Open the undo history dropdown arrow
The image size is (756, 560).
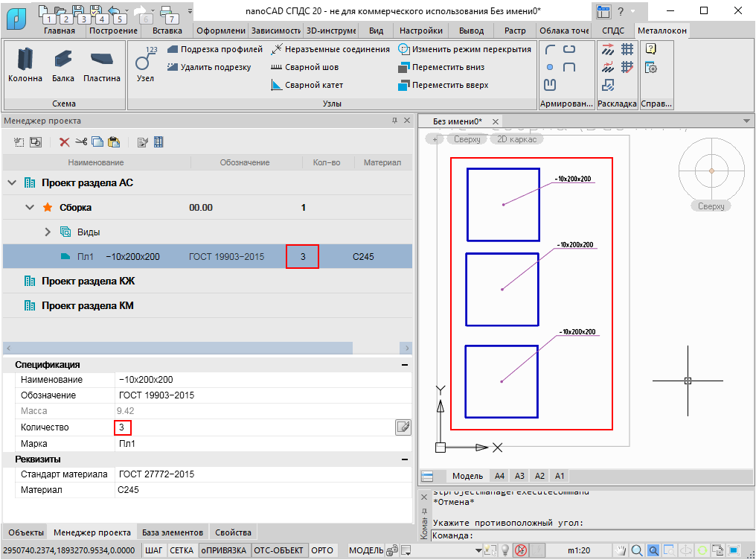point(127,10)
